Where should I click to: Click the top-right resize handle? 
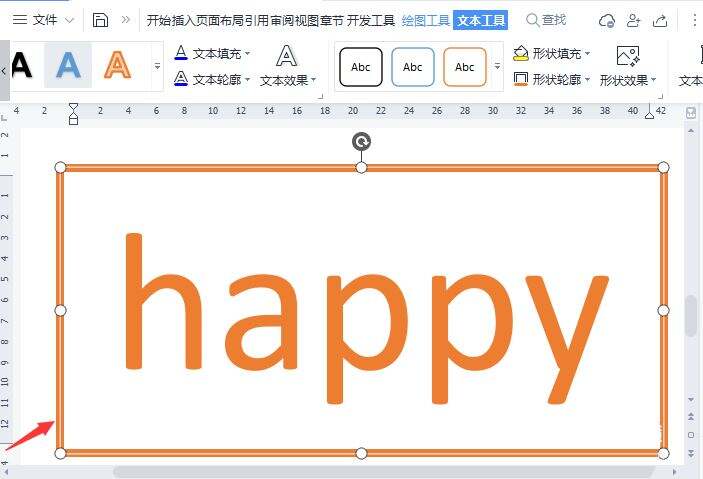[x=663, y=167]
